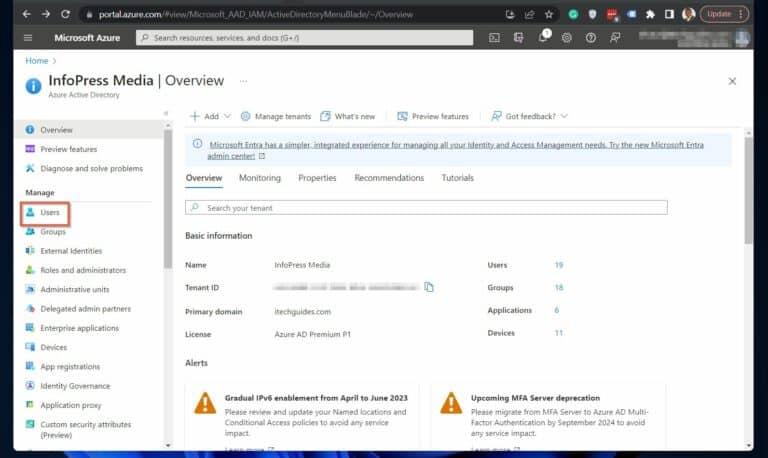Bookmark this page with the star icon

tap(549, 14)
